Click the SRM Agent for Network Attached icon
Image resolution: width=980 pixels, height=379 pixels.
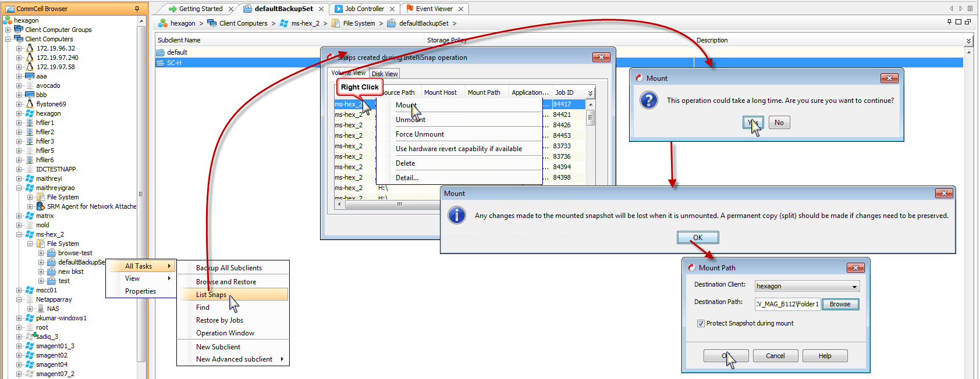pyautogui.click(x=41, y=206)
